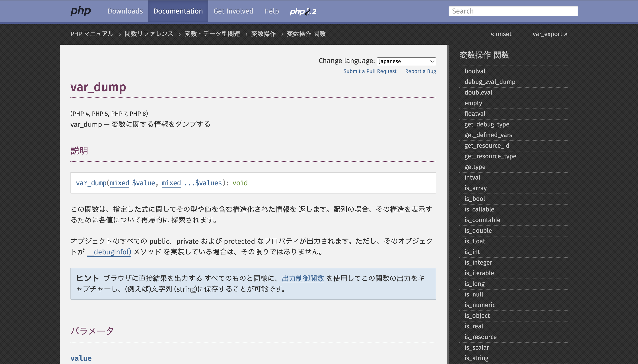Go to 変数・データ型関連 breadcrumb
Image resolution: width=638 pixels, height=364 pixels.
coord(212,34)
